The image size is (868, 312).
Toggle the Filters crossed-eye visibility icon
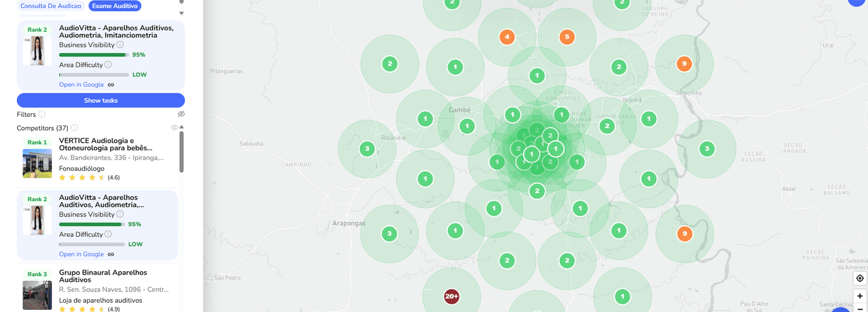pos(181,114)
